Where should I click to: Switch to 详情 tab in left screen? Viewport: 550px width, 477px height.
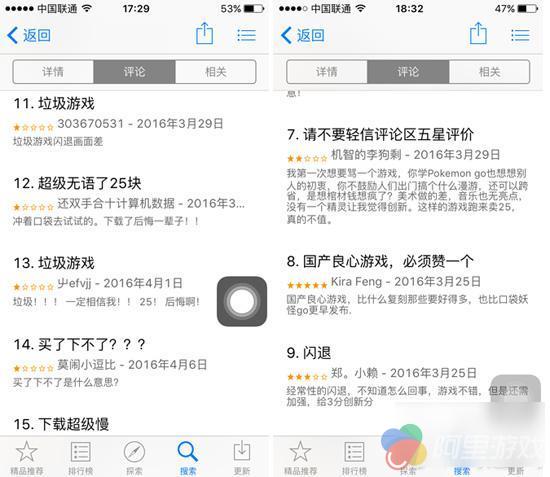pos(53,72)
